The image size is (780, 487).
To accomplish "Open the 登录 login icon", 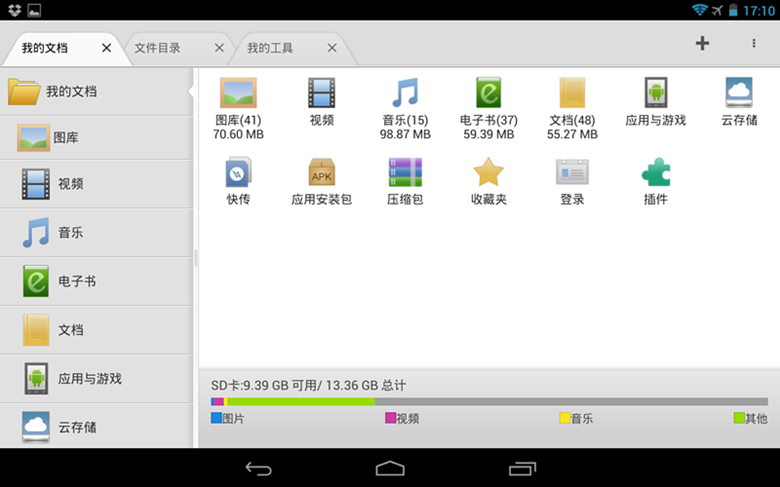I will [572, 173].
